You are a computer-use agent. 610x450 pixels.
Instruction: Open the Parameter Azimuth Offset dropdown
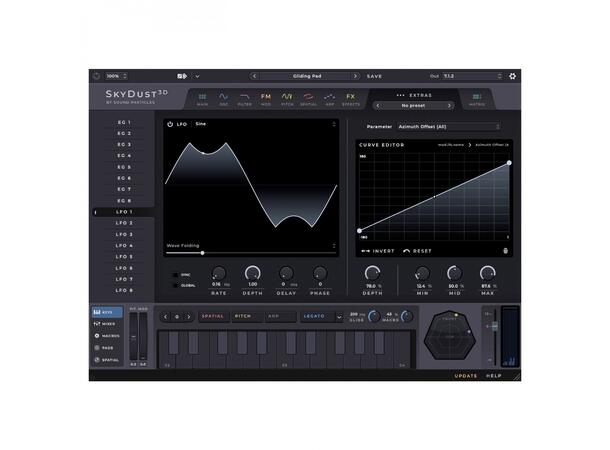449,126
